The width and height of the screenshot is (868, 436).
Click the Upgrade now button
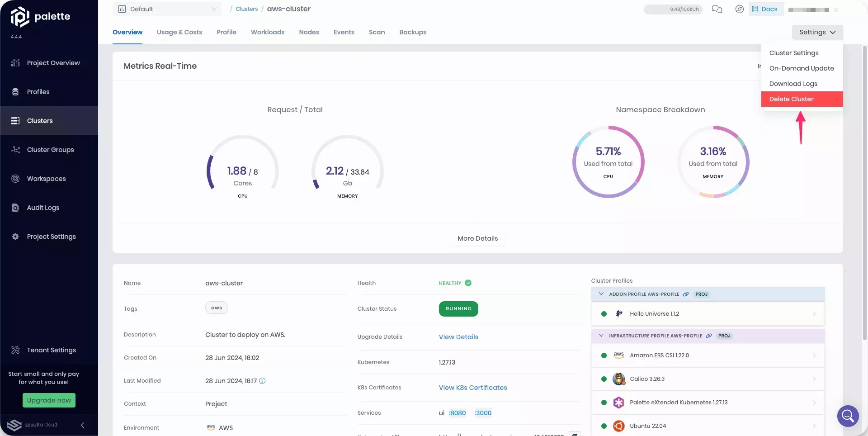(x=49, y=400)
